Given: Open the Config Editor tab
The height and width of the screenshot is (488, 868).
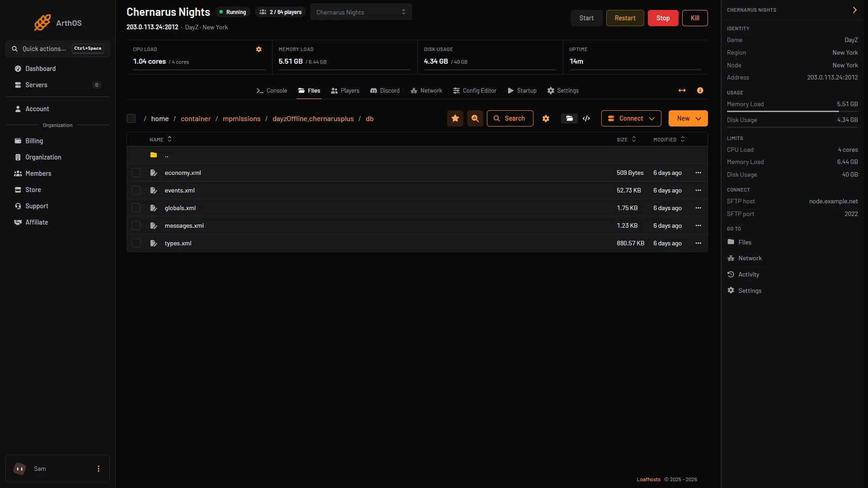Looking at the screenshot, I should coord(475,91).
